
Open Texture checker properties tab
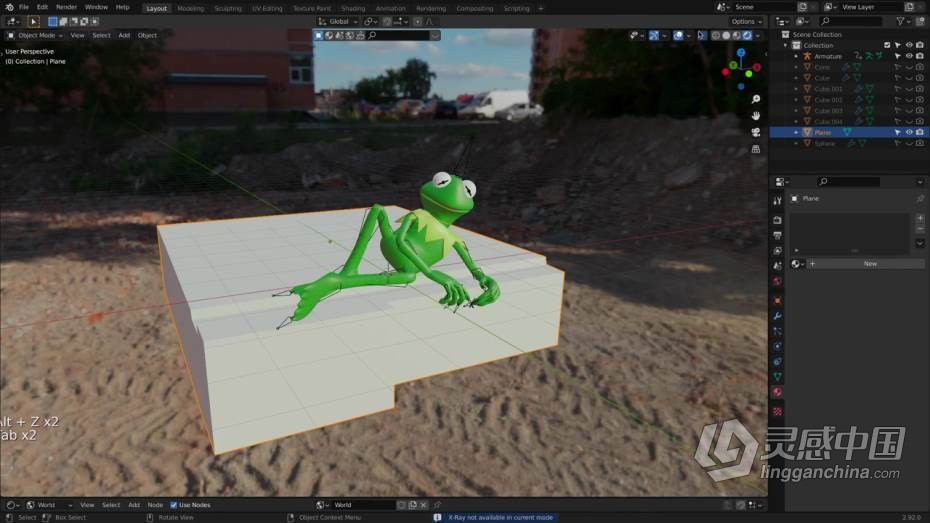click(x=777, y=411)
